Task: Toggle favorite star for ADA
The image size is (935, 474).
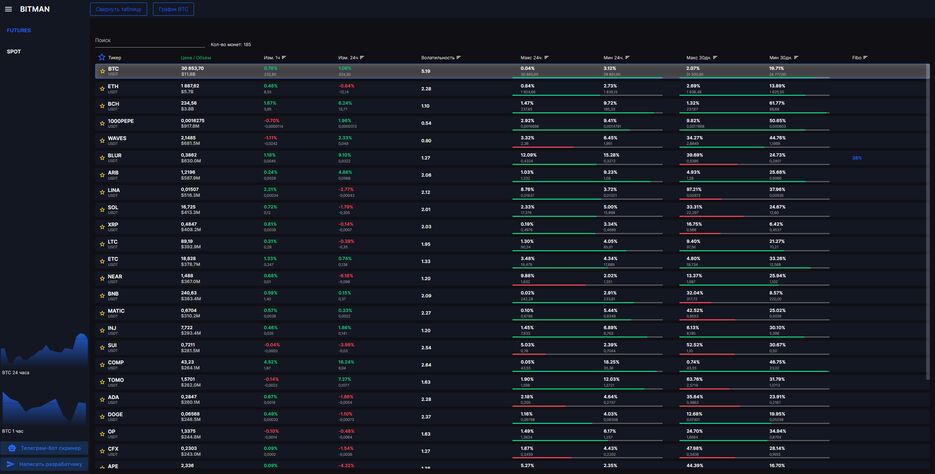Action: (x=102, y=399)
